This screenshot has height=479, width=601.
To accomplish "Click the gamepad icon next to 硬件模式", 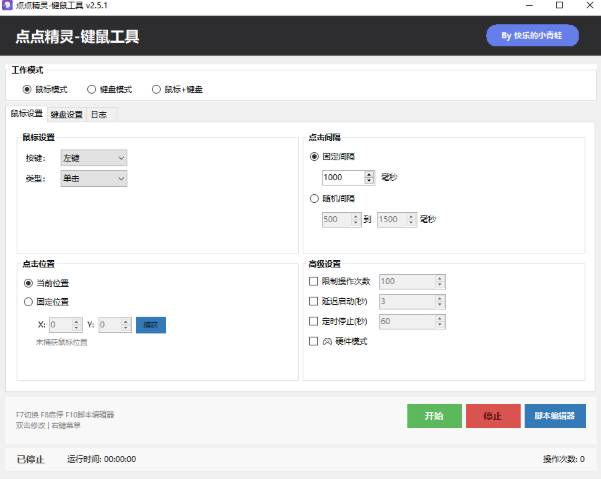I will coord(327,341).
